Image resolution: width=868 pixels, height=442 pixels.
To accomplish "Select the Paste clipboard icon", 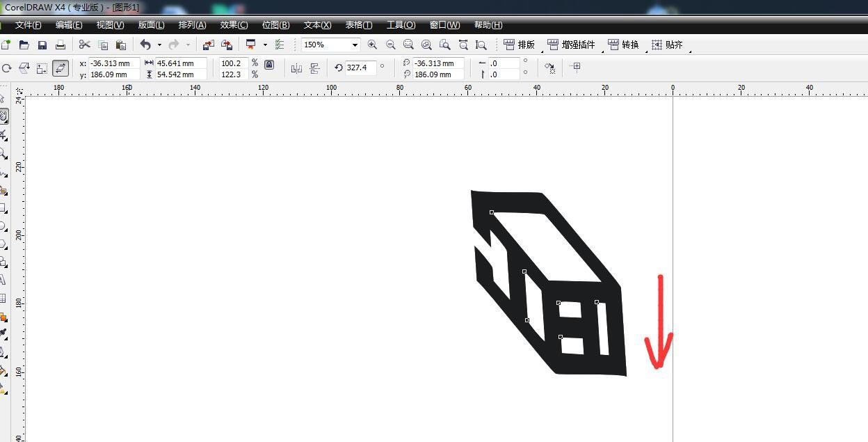I will pos(120,45).
